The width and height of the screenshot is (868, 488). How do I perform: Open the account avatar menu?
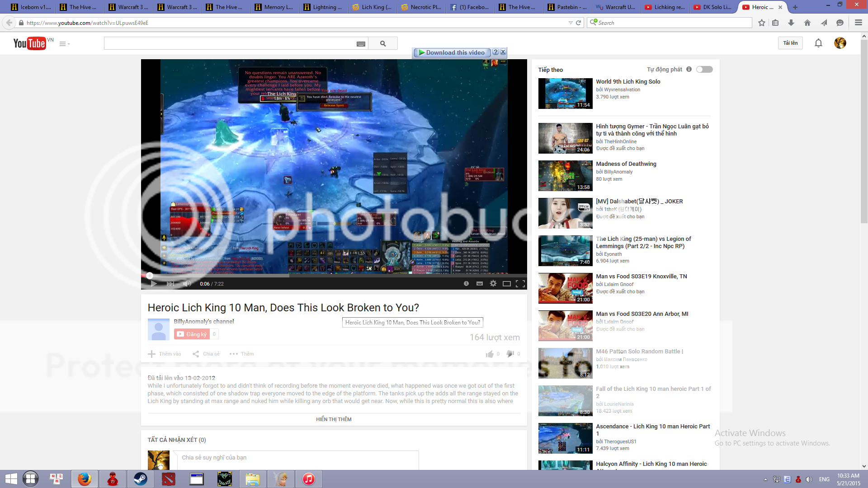pos(840,43)
